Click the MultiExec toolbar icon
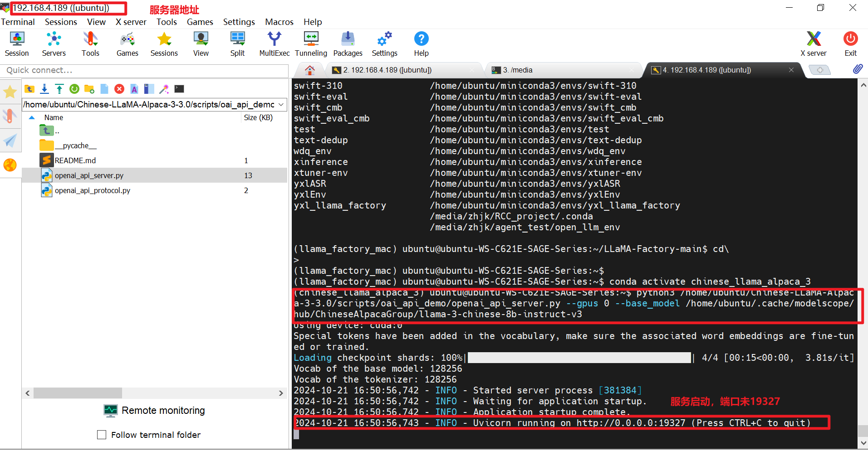868x451 pixels. [274, 44]
